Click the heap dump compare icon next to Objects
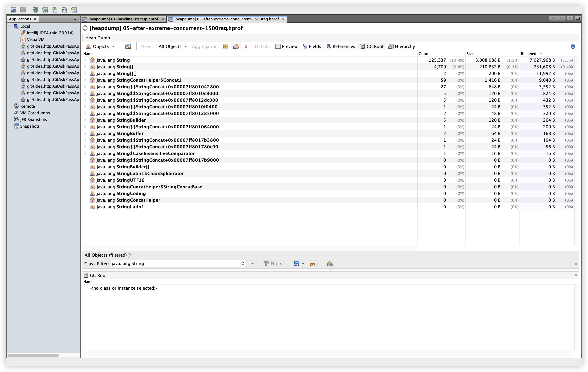This screenshot has height=372, width=588. click(x=128, y=46)
